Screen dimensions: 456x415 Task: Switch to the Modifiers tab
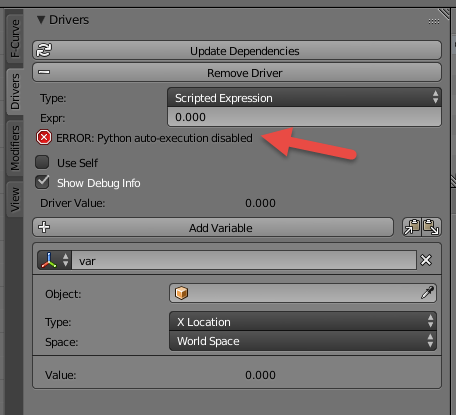pyautogui.click(x=15, y=148)
